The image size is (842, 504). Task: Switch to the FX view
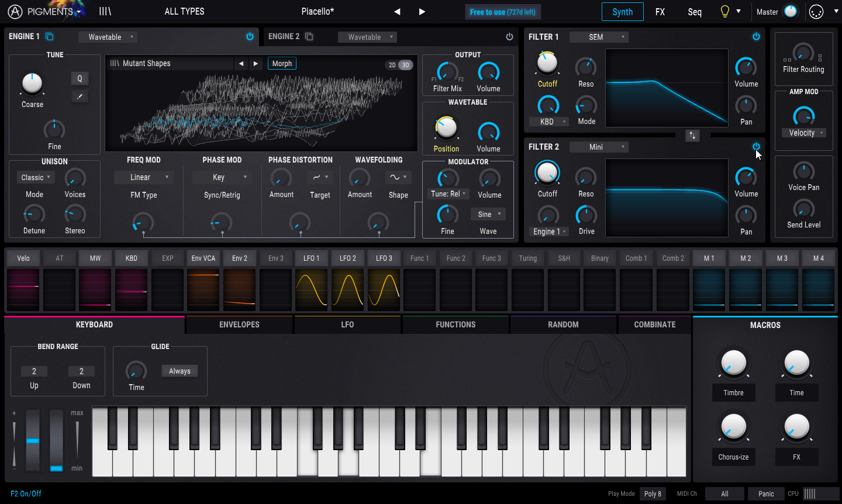point(660,12)
